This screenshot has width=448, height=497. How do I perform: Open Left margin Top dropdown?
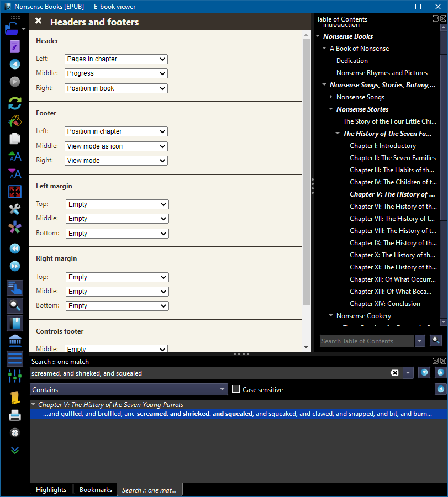coord(117,204)
